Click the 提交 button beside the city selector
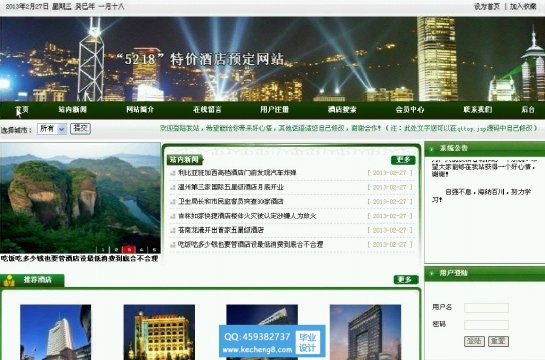The width and height of the screenshot is (545, 360). (80, 129)
